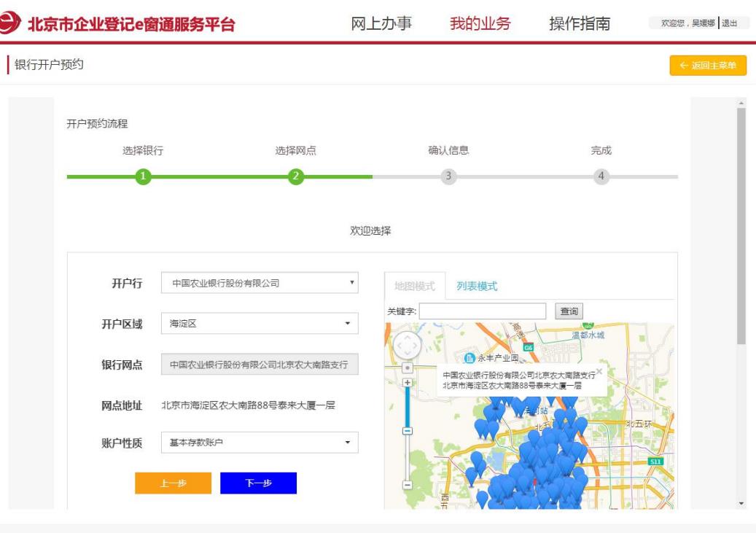
Task: Click the map pan control circle
Action: [408, 345]
